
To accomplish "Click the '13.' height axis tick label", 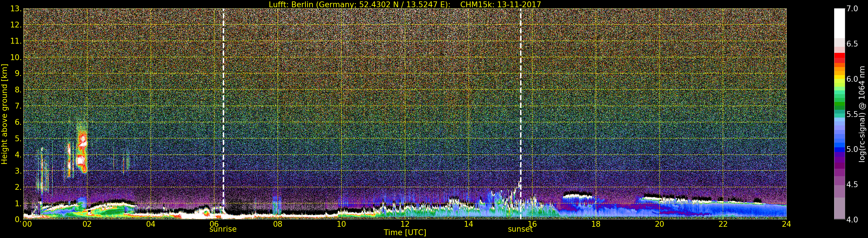I will click(x=16, y=9).
